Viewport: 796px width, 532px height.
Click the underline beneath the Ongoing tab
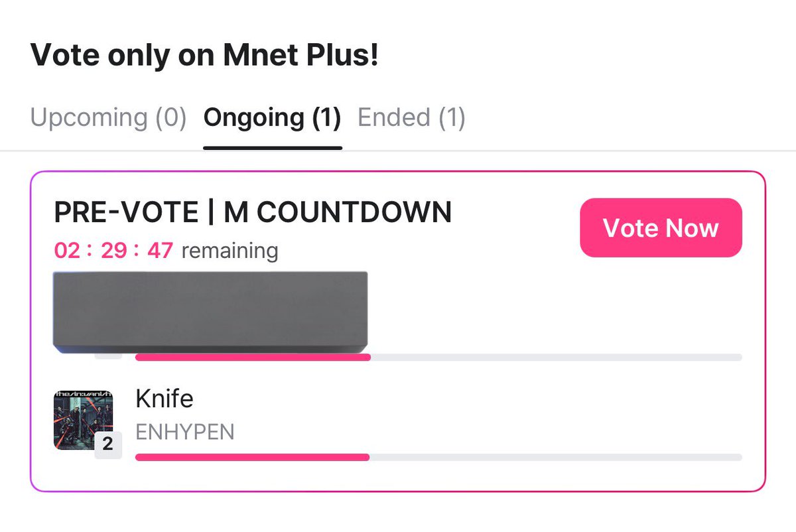pyautogui.click(x=272, y=147)
